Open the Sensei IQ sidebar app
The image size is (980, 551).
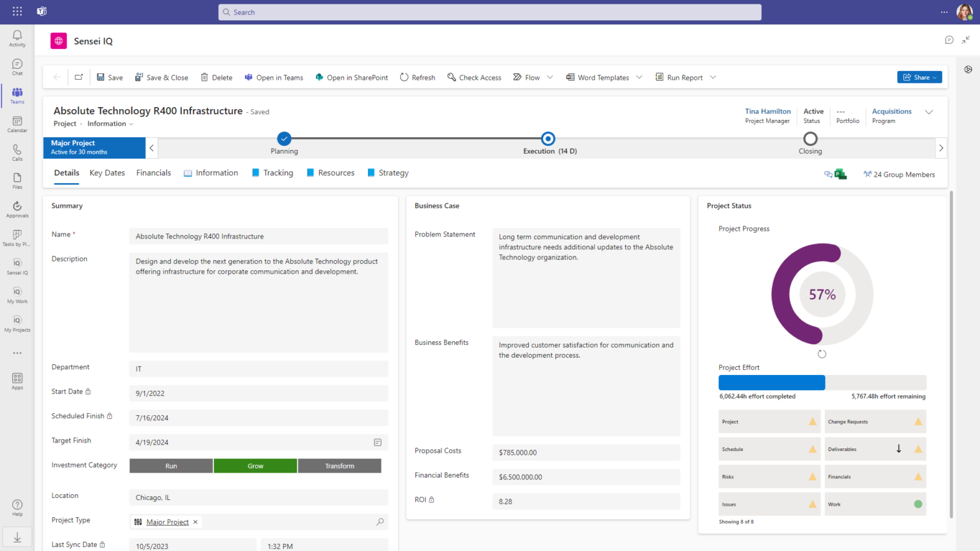(17, 266)
